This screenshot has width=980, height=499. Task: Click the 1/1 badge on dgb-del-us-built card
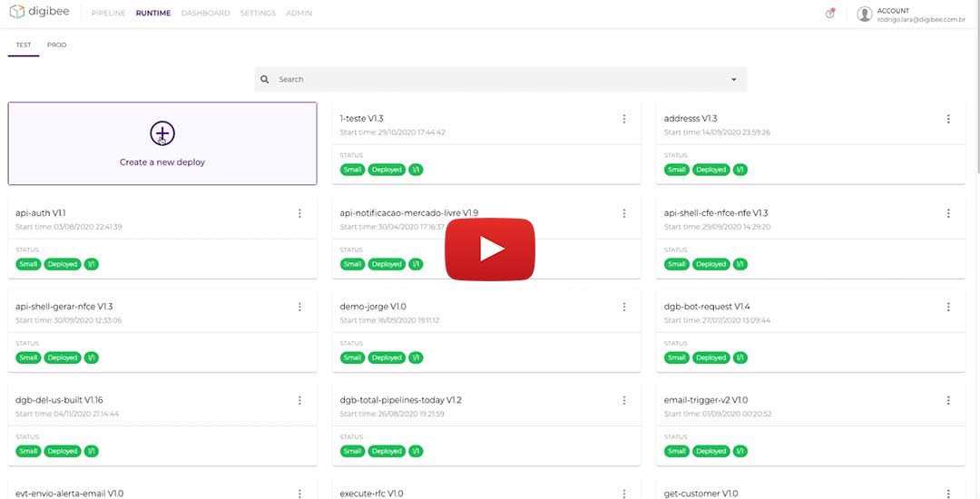(92, 452)
